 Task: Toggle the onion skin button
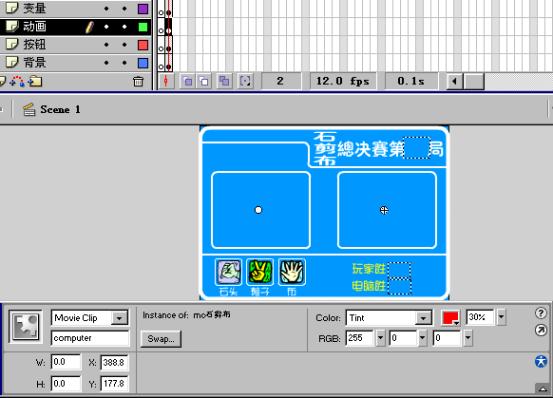pyautogui.click(x=188, y=81)
